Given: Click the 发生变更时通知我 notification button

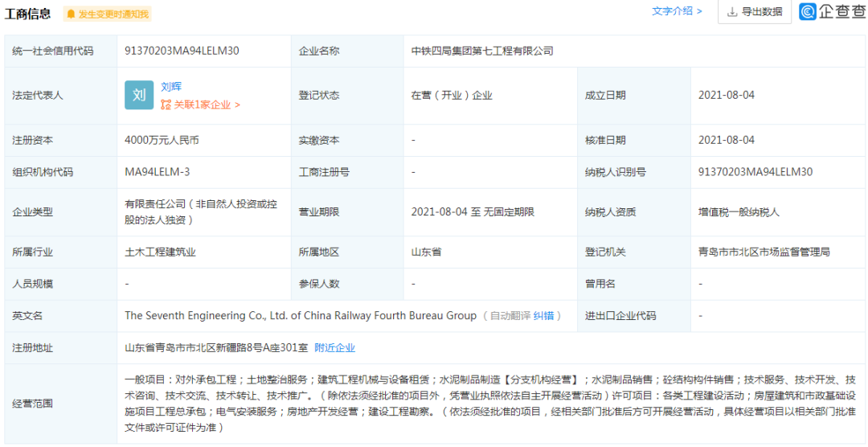Looking at the screenshot, I should point(107,14).
